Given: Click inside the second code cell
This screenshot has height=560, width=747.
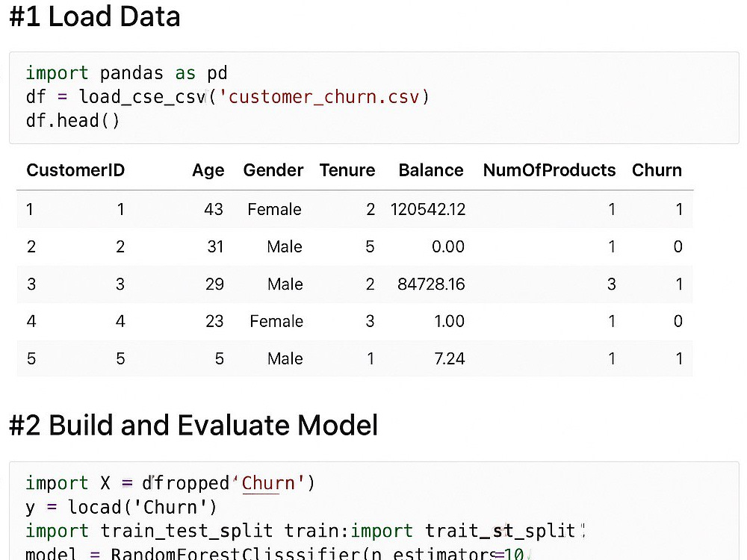Looking at the screenshot, I should (x=374, y=511).
